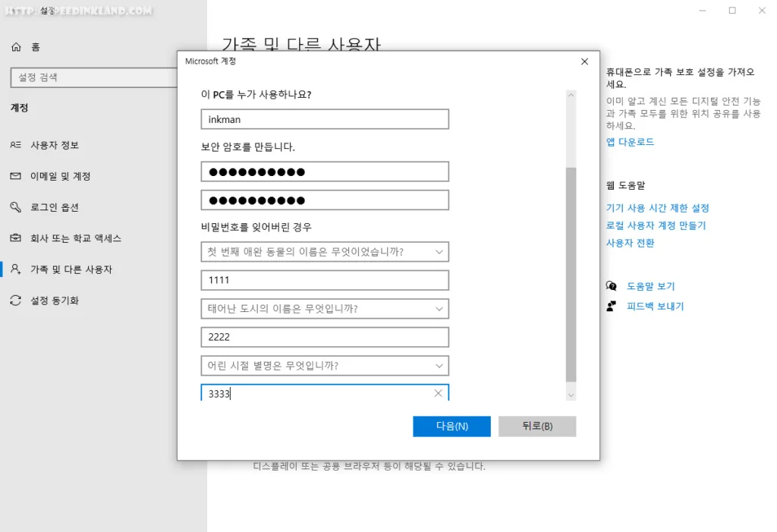Click the dialog vertical scrollbar thumb
This screenshot has width=777, height=532.
[571, 275]
